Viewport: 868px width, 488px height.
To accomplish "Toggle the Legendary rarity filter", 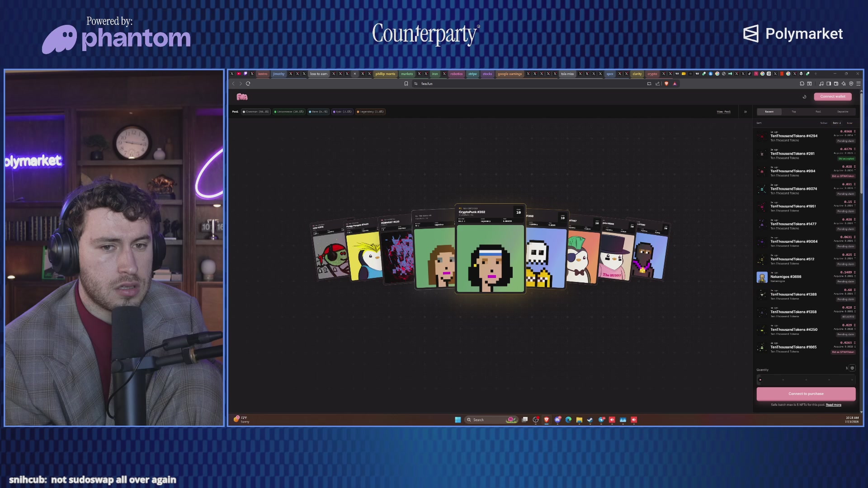I will [370, 112].
